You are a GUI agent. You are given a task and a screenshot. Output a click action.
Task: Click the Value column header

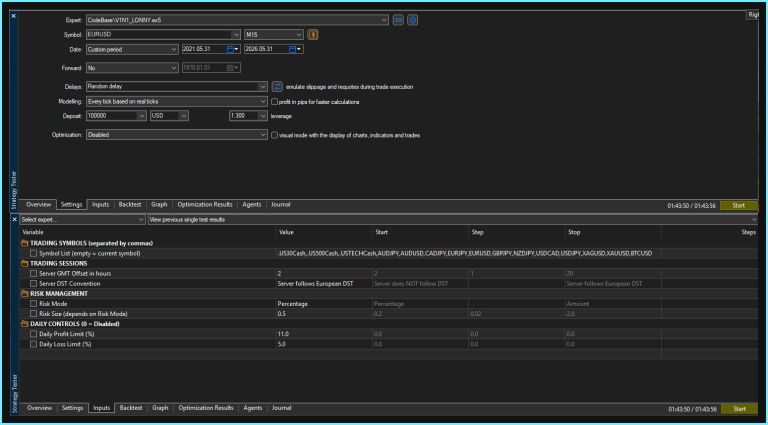[x=323, y=232]
